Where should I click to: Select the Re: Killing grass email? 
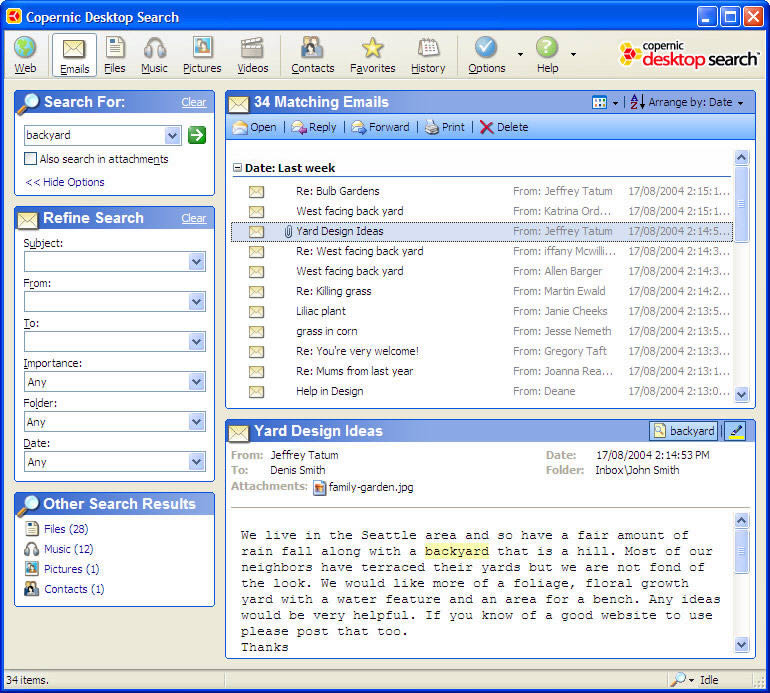point(482,292)
